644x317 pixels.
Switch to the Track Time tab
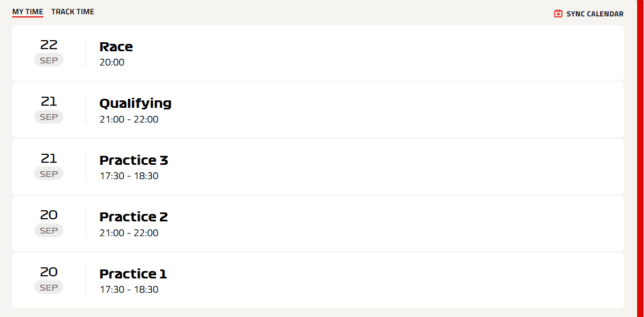coord(72,12)
